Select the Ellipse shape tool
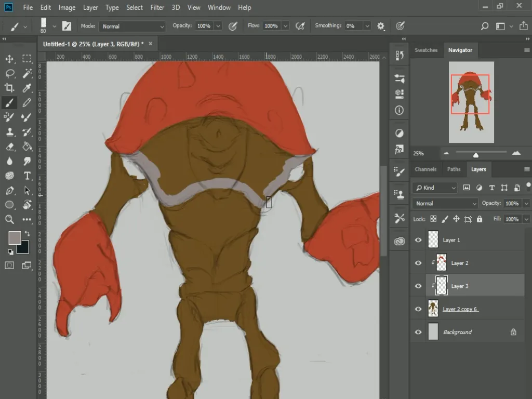 pos(9,205)
